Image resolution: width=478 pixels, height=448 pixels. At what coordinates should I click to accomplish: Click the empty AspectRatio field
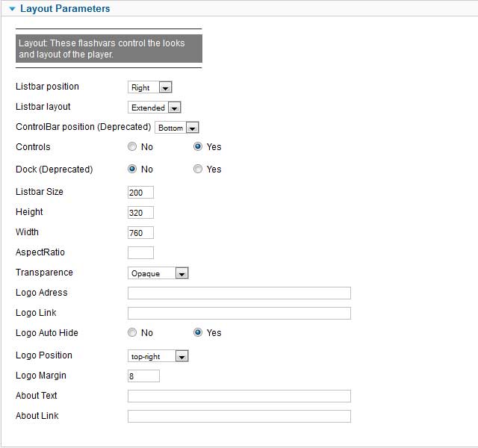coord(140,252)
